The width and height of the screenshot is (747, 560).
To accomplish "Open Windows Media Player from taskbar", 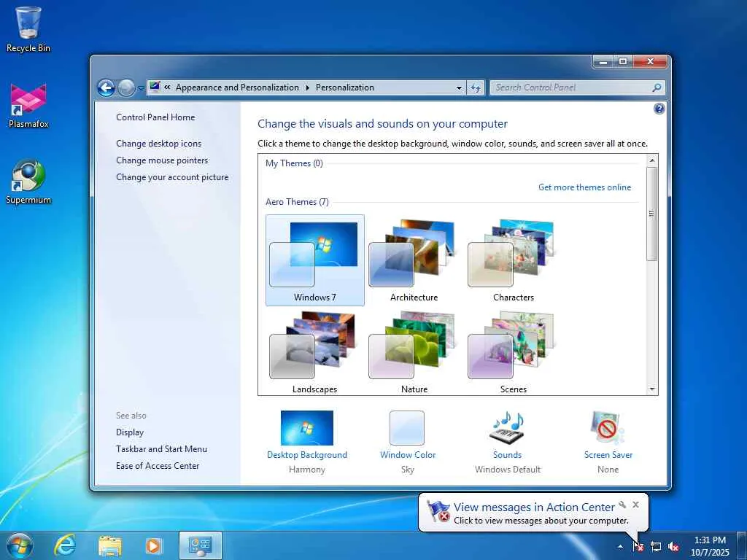I will [x=153, y=545].
